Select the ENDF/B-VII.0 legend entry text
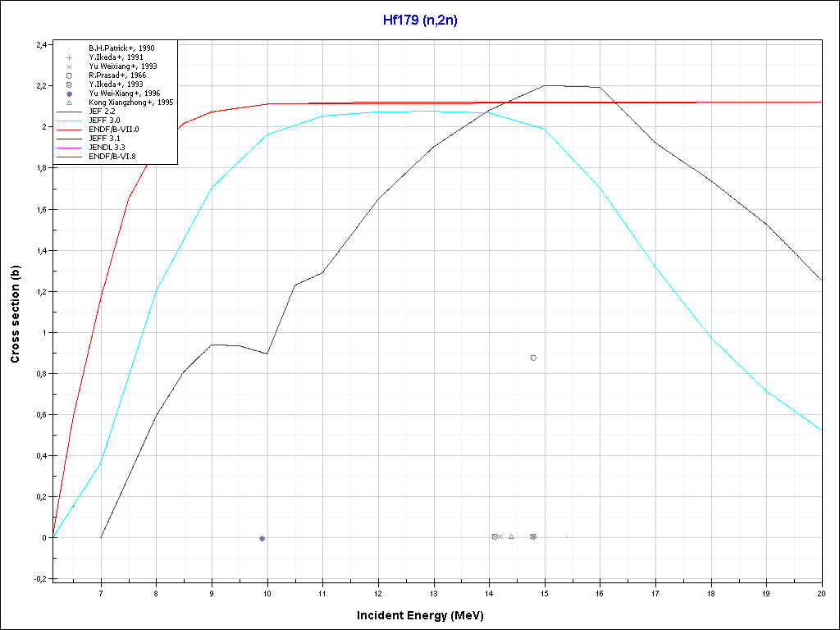Image resolution: width=840 pixels, height=630 pixels. [113, 130]
